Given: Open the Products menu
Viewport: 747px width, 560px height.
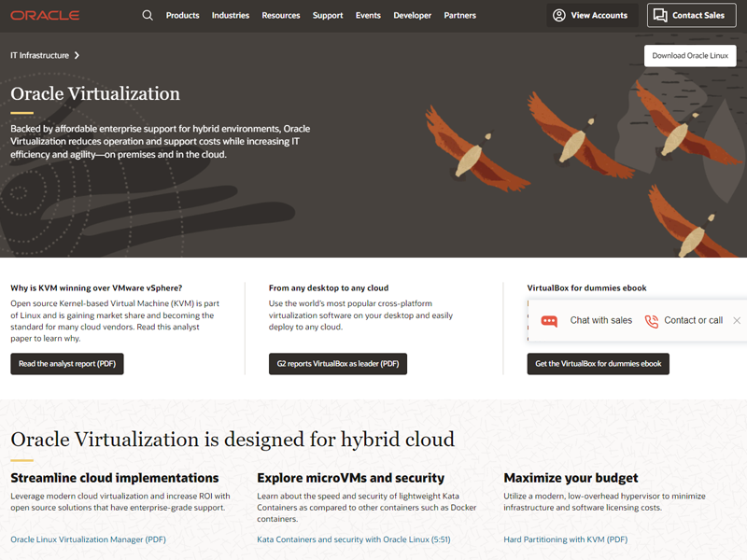Looking at the screenshot, I should coord(182,16).
